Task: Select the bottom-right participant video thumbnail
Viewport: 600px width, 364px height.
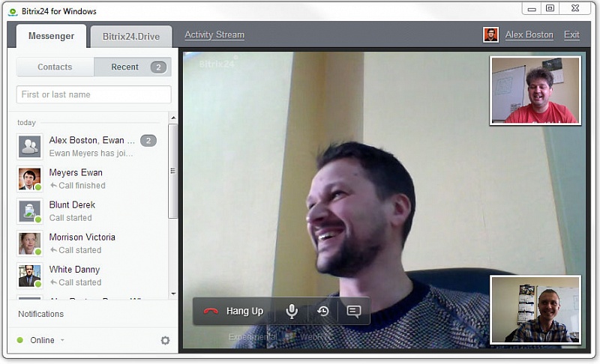Action: pos(535,310)
